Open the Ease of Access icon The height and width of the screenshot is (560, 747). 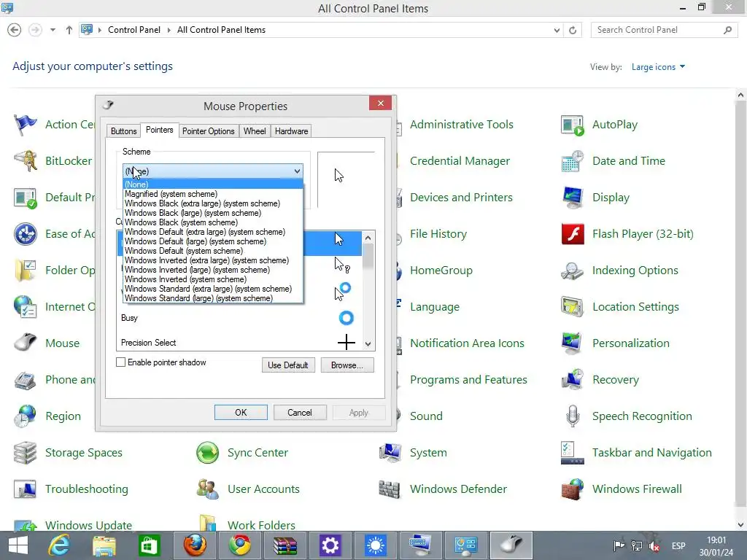tap(26, 234)
